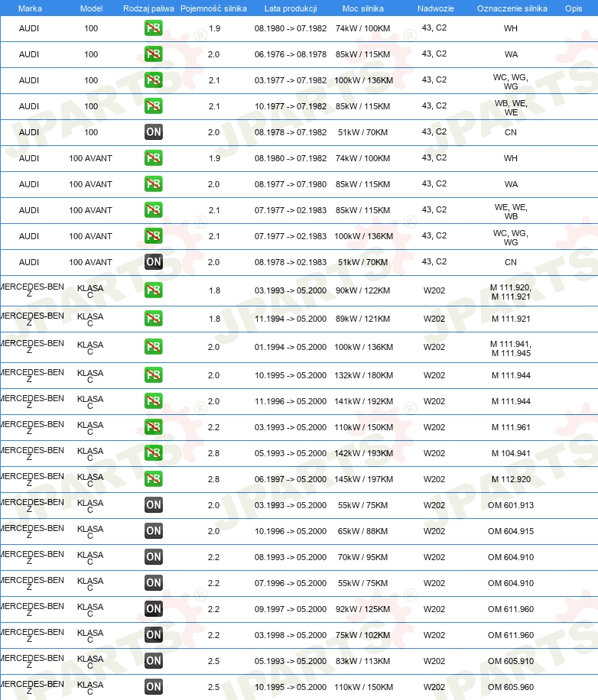Select the 06.1976 -> 08.1978 date cell
The height and width of the screenshot is (700, 598).
[291, 54]
